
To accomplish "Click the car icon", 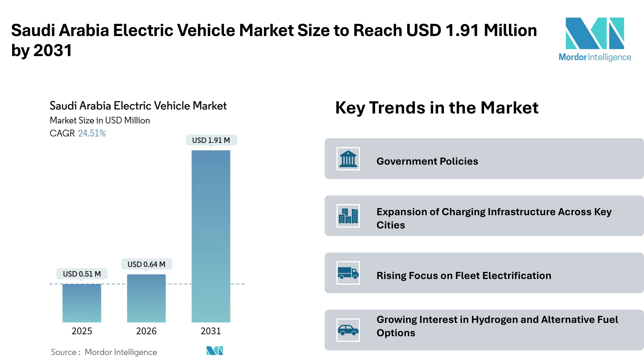I will [348, 330].
